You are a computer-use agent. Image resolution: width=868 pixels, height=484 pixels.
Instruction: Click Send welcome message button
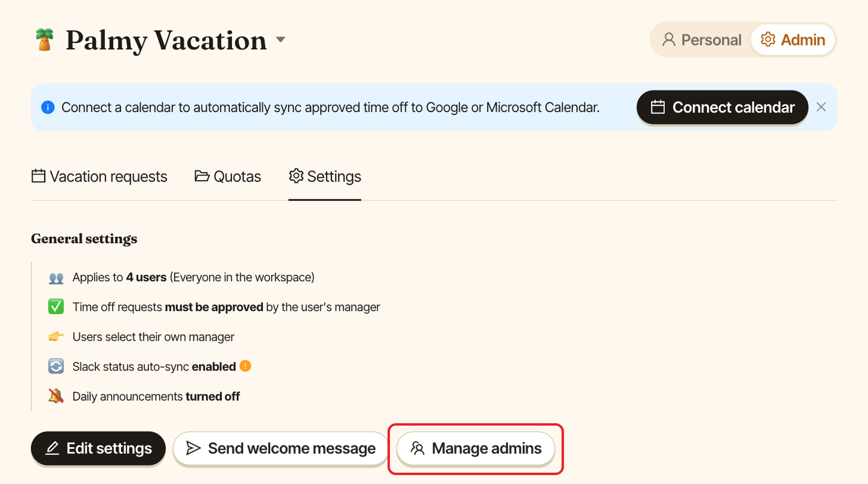pos(281,448)
